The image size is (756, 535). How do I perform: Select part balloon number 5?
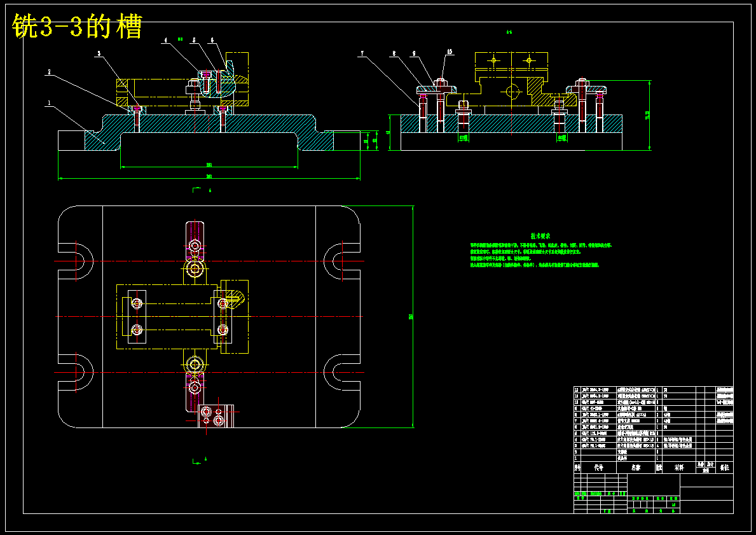click(x=194, y=41)
